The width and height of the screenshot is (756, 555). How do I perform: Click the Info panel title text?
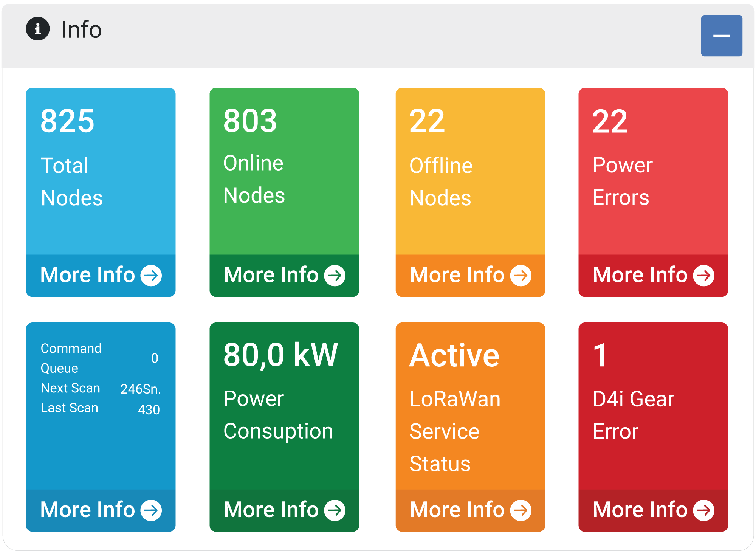pos(82,29)
